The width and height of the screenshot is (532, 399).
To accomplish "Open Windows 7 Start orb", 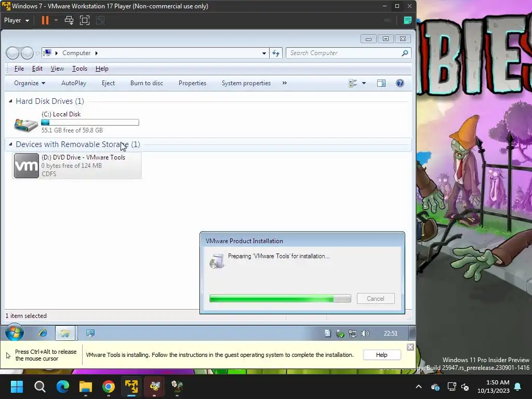I will 15,332.
